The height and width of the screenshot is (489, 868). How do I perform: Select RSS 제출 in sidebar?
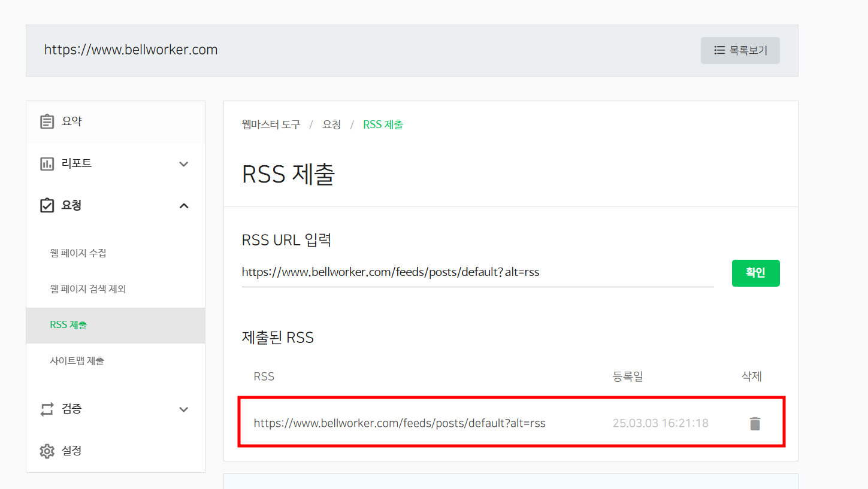(116, 325)
